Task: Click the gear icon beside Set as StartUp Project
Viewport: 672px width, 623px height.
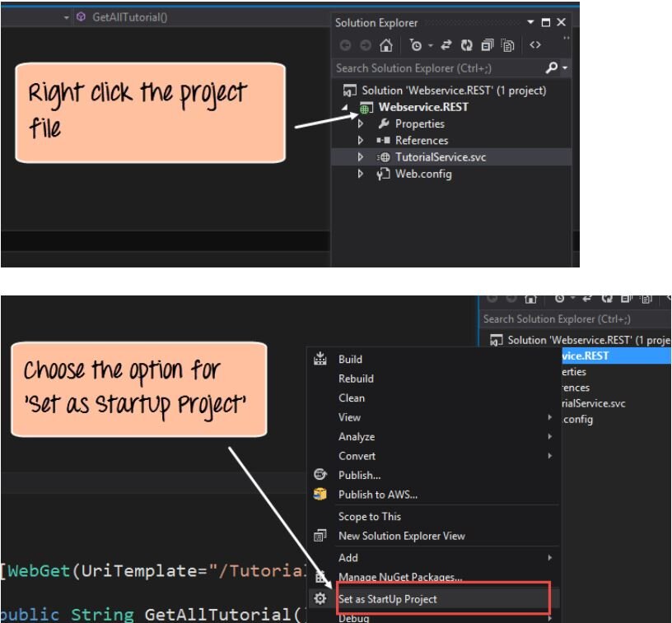Action: coord(320,598)
